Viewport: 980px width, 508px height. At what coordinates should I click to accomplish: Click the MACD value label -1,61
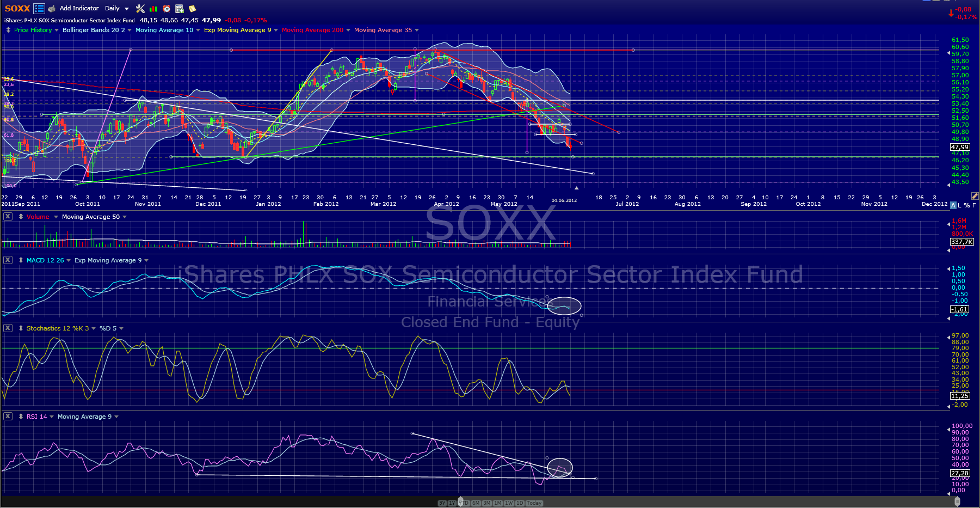coord(960,309)
